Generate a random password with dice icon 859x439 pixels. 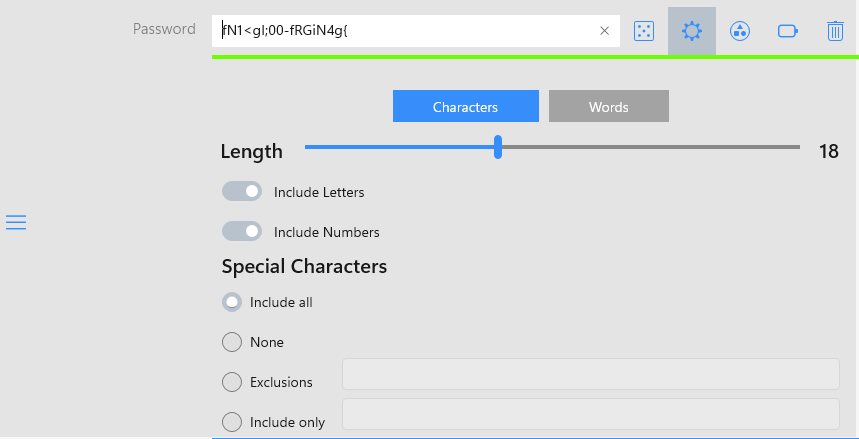(644, 31)
